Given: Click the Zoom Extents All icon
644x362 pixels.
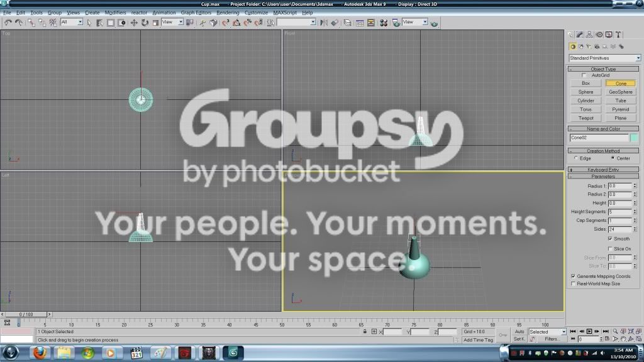Looking at the screenshot, I should 638,331.
